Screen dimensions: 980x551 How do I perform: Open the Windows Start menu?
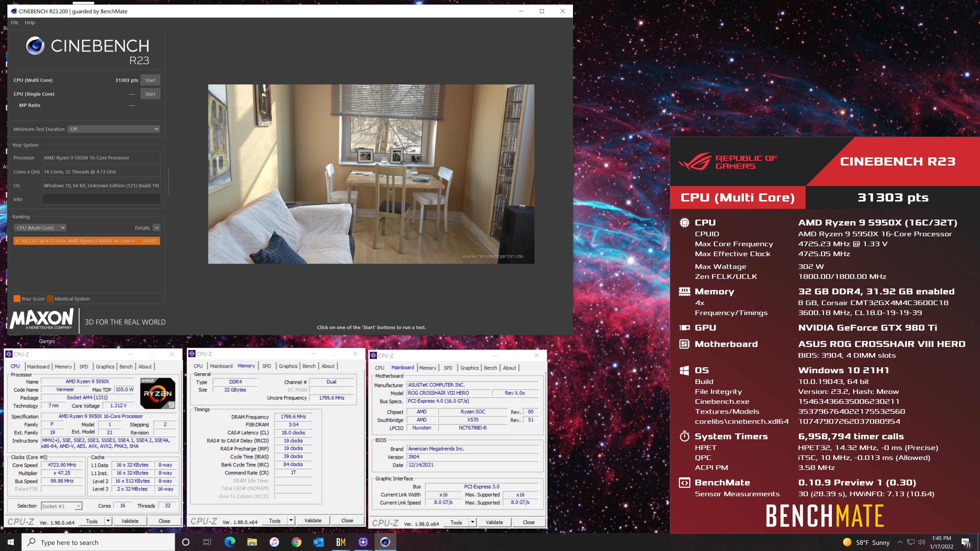point(11,542)
